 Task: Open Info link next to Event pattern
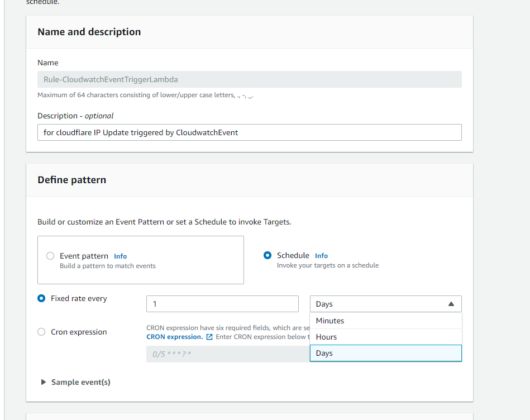click(x=120, y=256)
